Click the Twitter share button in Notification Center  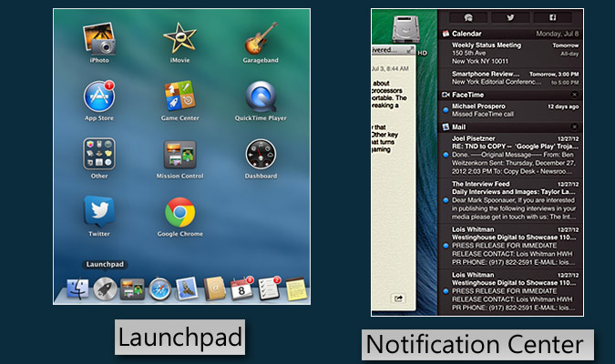(509, 17)
